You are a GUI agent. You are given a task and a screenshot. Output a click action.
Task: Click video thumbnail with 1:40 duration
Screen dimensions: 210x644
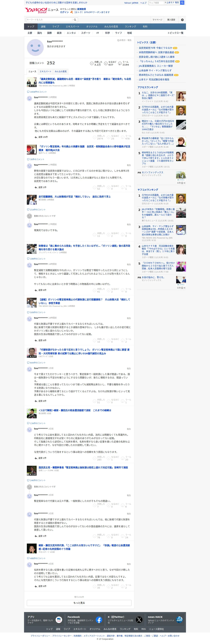pyautogui.click(x=32, y=82)
